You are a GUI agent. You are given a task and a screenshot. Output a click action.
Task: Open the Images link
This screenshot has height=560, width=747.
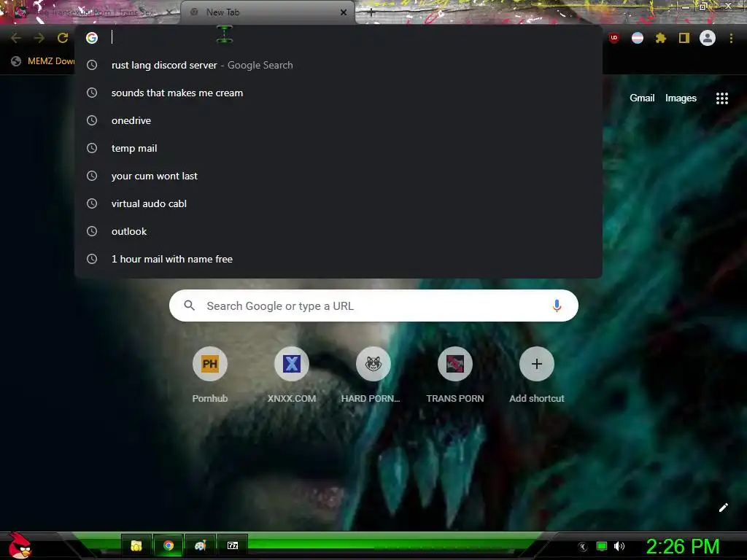coord(681,98)
